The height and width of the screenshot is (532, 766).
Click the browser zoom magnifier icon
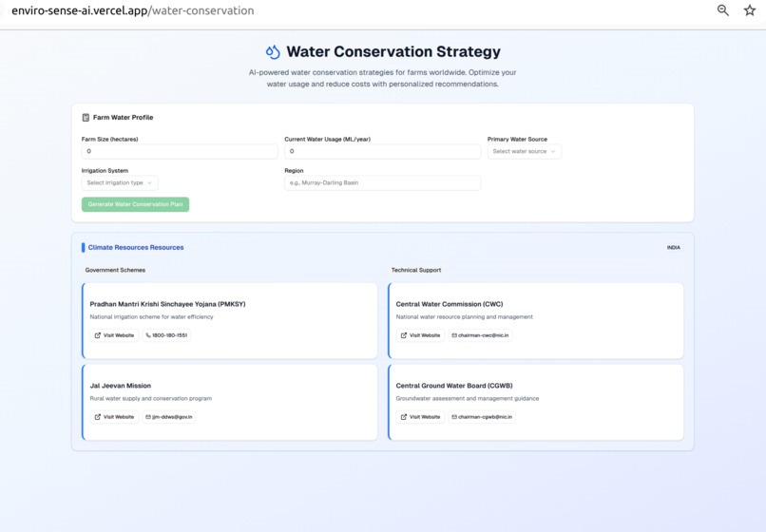[x=723, y=10]
